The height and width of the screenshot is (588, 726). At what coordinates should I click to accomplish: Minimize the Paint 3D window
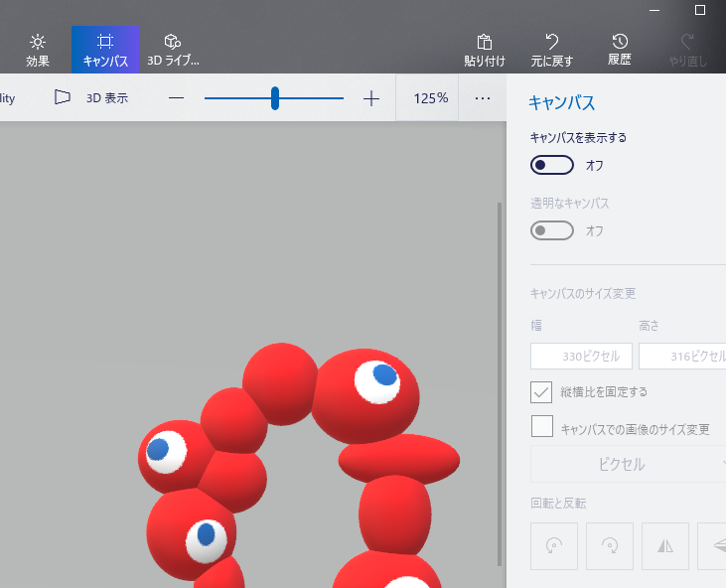tap(654, 10)
